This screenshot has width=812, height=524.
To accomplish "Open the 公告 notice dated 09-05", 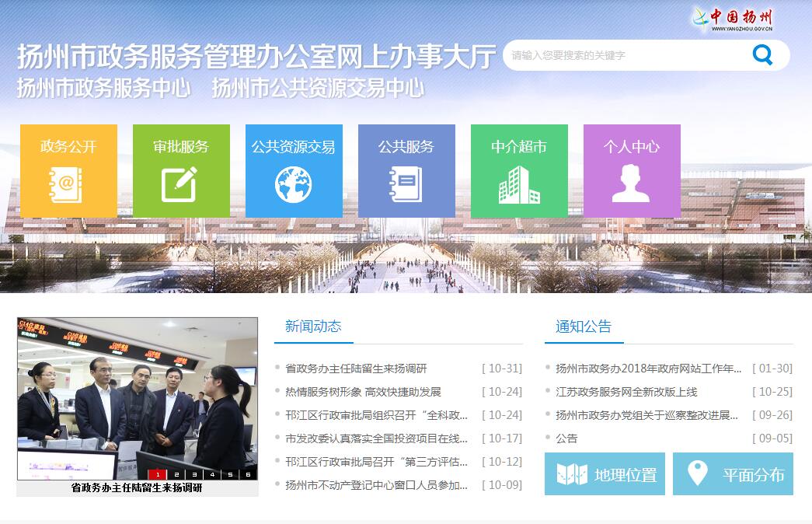I will pos(566,438).
